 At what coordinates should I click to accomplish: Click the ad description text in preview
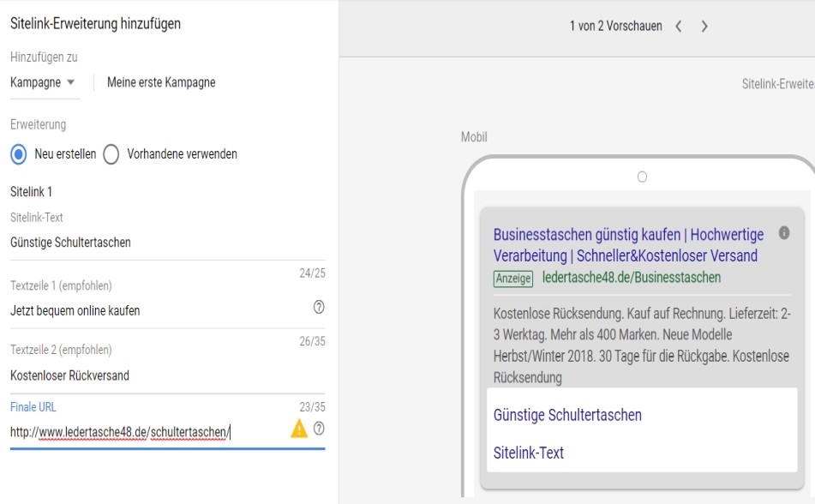(640, 343)
